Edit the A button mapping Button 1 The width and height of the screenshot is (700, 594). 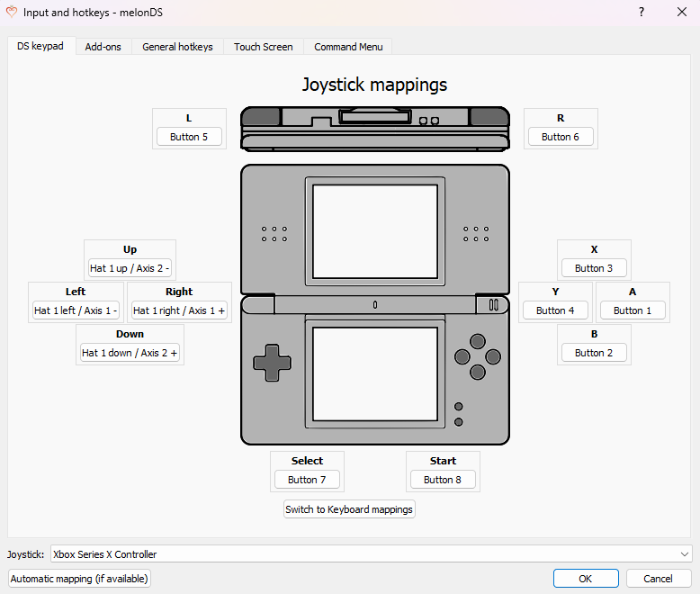click(633, 310)
